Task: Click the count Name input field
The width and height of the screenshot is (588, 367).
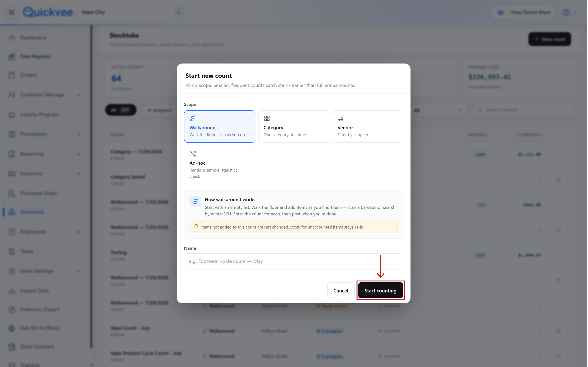Action: [293, 261]
